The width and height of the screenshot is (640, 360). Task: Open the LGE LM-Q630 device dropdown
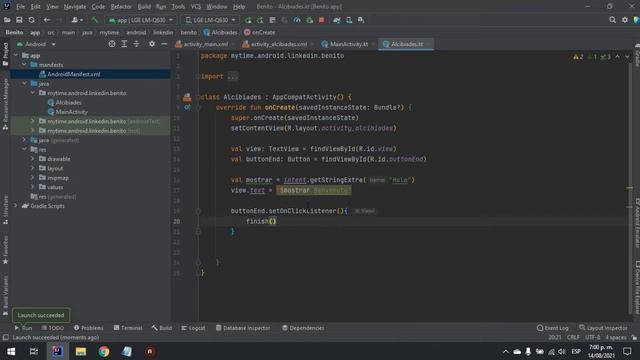tap(210, 20)
